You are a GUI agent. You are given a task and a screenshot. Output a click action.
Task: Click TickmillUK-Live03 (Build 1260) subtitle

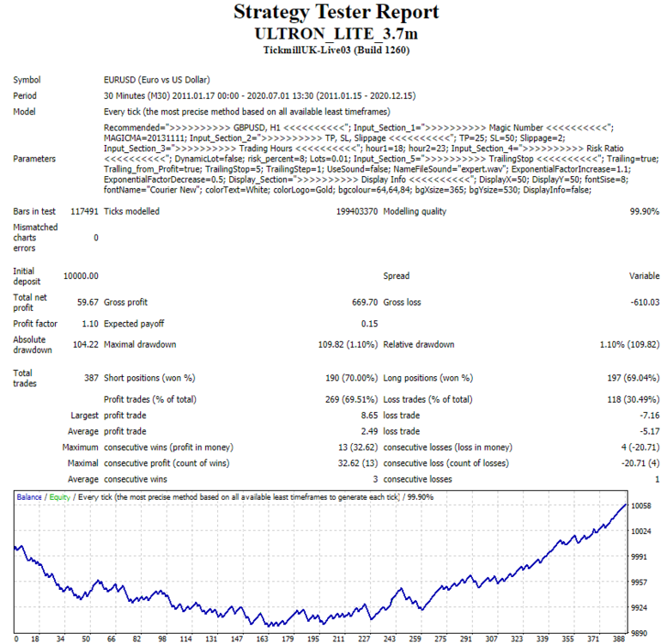(x=336, y=50)
